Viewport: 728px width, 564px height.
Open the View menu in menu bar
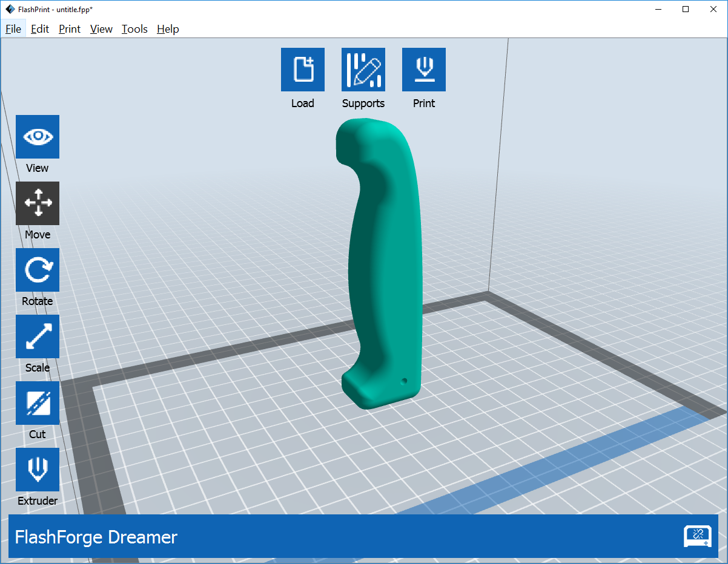click(x=101, y=29)
